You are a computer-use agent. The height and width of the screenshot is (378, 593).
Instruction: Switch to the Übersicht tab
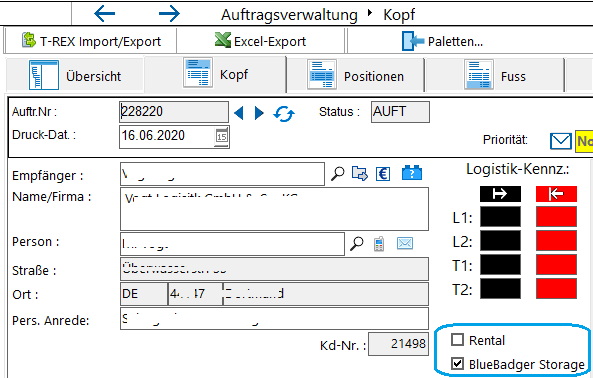(75, 76)
